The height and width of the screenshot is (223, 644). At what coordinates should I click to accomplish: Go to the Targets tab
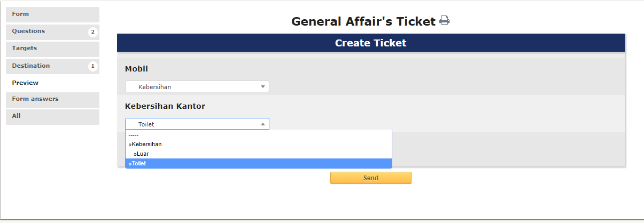(x=52, y=49)
